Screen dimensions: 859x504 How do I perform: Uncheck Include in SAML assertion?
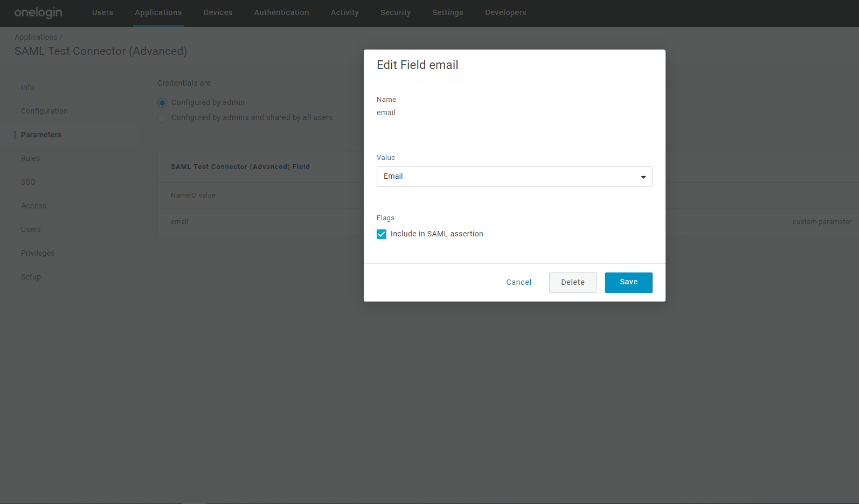(x=382, y=234)
